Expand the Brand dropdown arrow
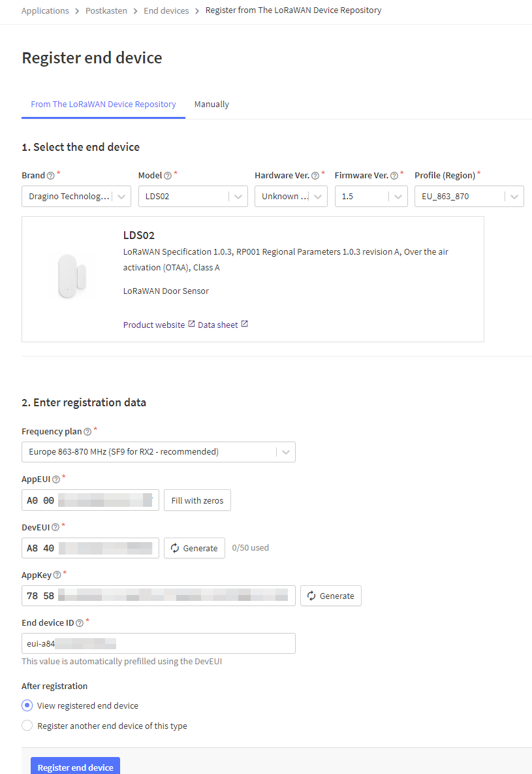 [121, 197]
